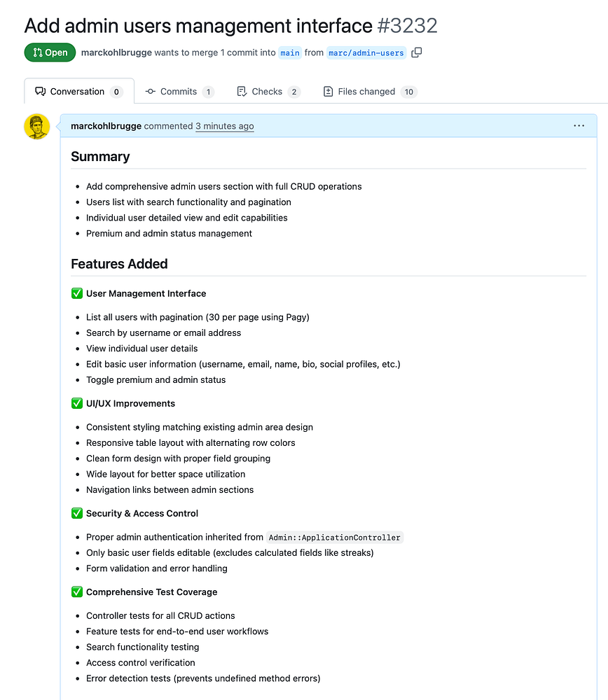Click marckohlbrugge's avatar picture

tap(37, 127)
